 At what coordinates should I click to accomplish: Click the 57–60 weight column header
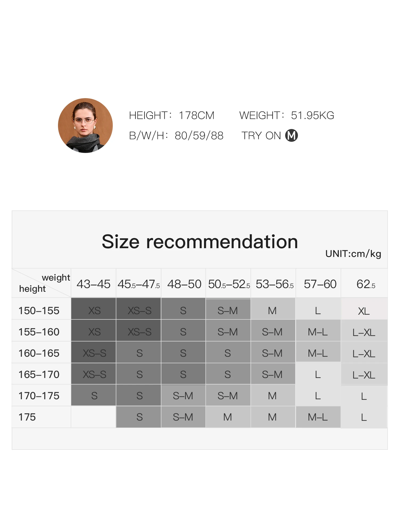[x=320, y=284]
